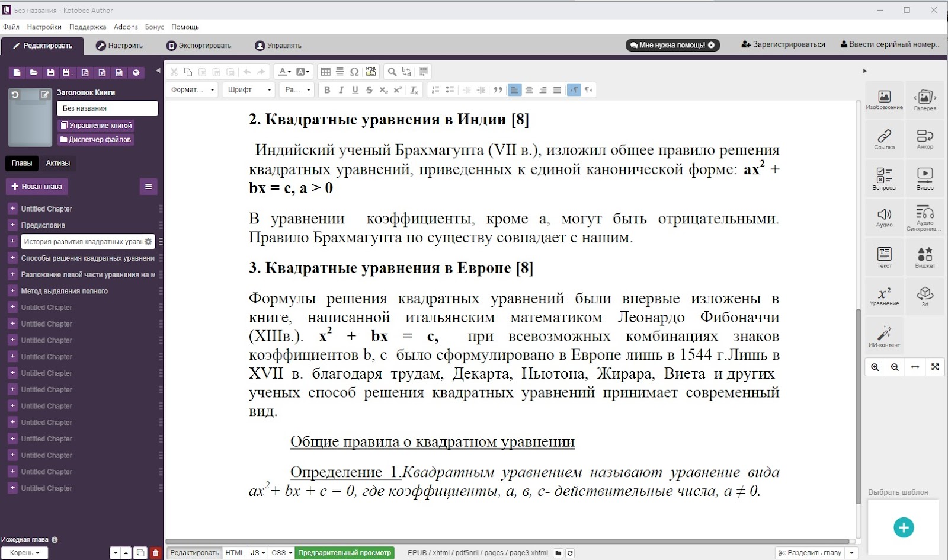
Task: Open existing book folder icon
Action: click(34, 73)
